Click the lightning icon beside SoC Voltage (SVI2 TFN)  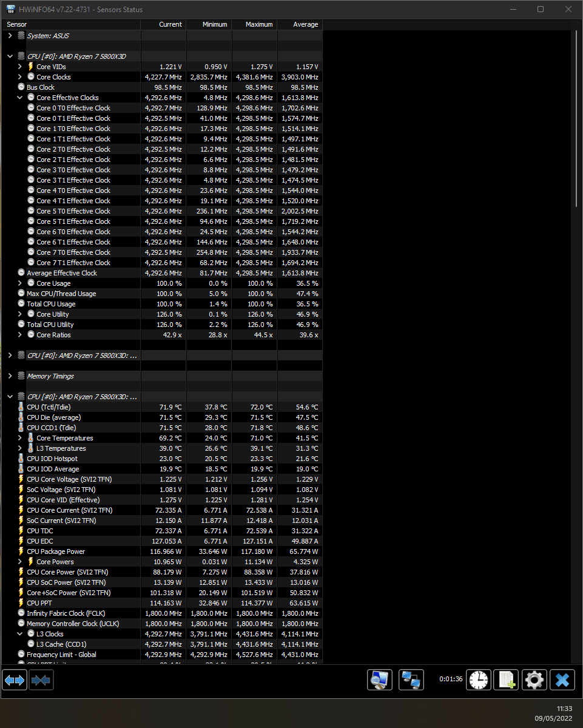point(21,490)
